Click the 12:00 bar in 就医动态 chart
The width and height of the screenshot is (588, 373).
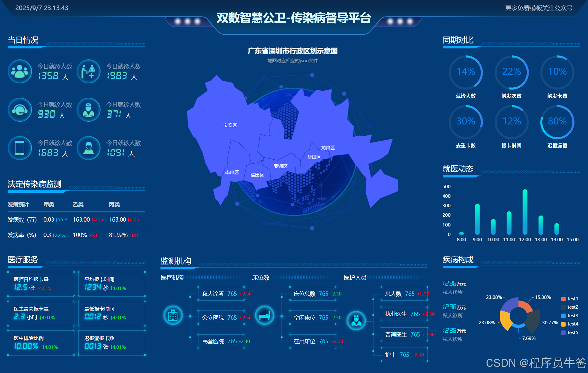point(525,212)
